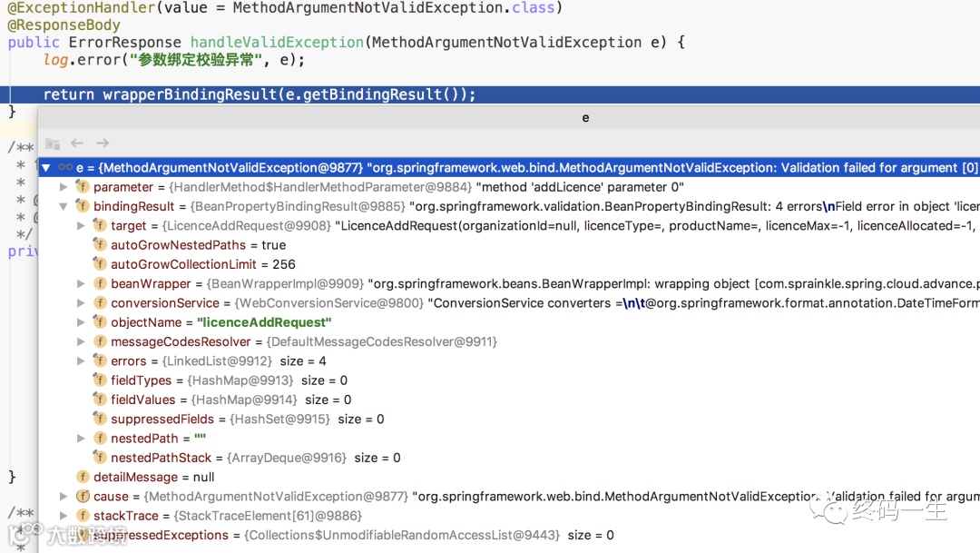Select the 'suppressedExceptions' row

click(x=509, y=536)
